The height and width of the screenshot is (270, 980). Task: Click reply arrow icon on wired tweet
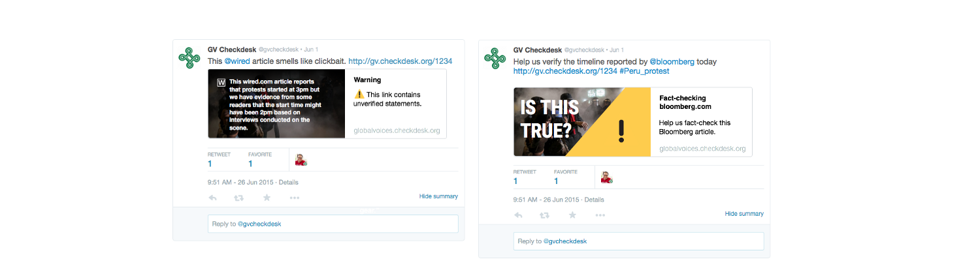[212, 198]
